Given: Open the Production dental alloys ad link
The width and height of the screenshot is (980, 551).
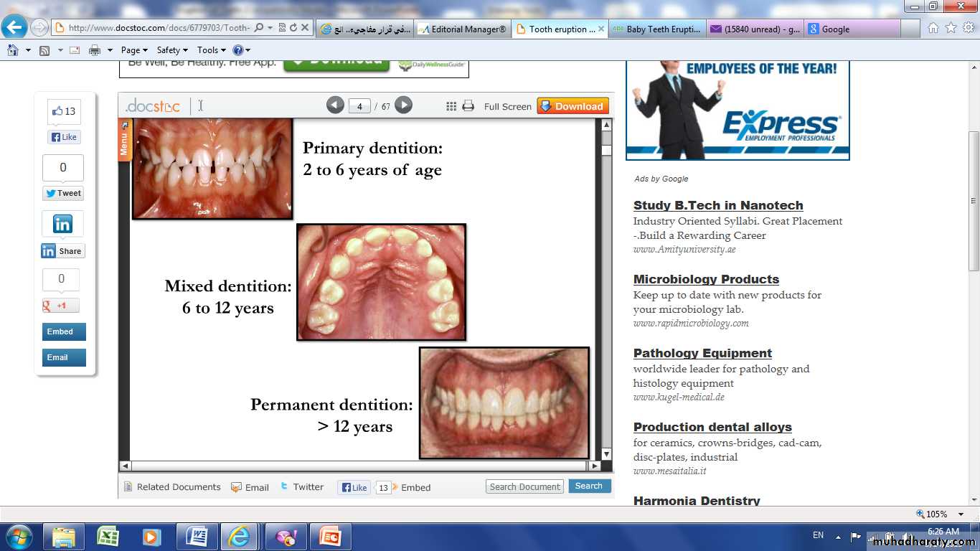Looking at the screenshot, I should point(712,427).
